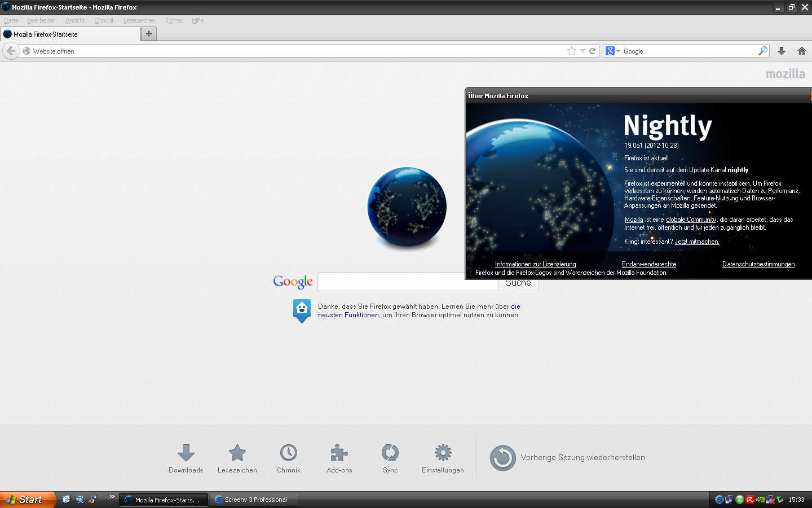
Task: Click the Nightly globe logo on start page
Action: point(407,208)
